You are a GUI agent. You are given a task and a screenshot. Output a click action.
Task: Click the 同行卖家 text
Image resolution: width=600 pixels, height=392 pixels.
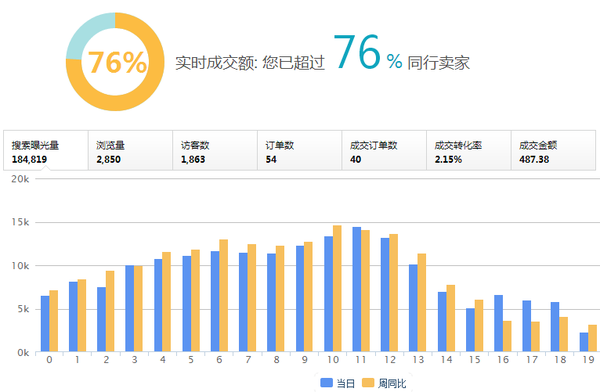coord(439,63)
